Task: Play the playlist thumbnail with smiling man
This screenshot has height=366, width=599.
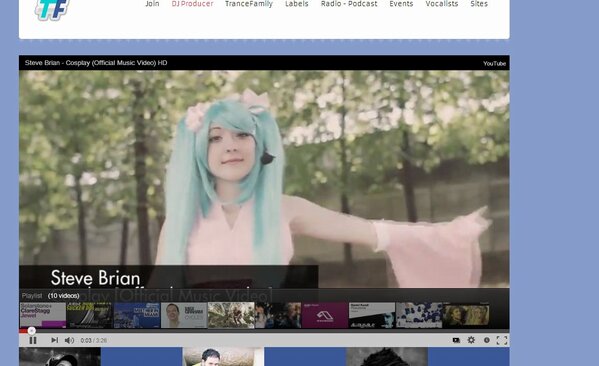Action: [184, 315]
